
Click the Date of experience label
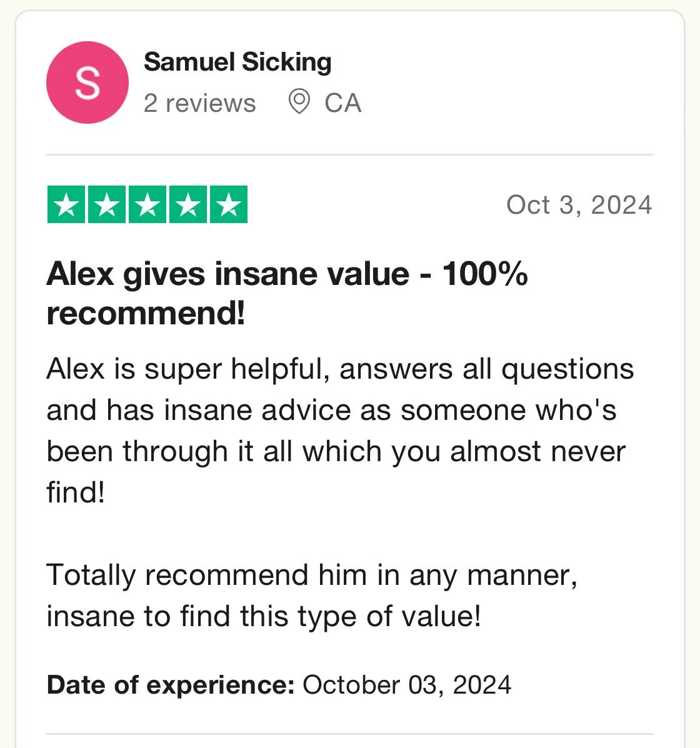tap(170, 685)
